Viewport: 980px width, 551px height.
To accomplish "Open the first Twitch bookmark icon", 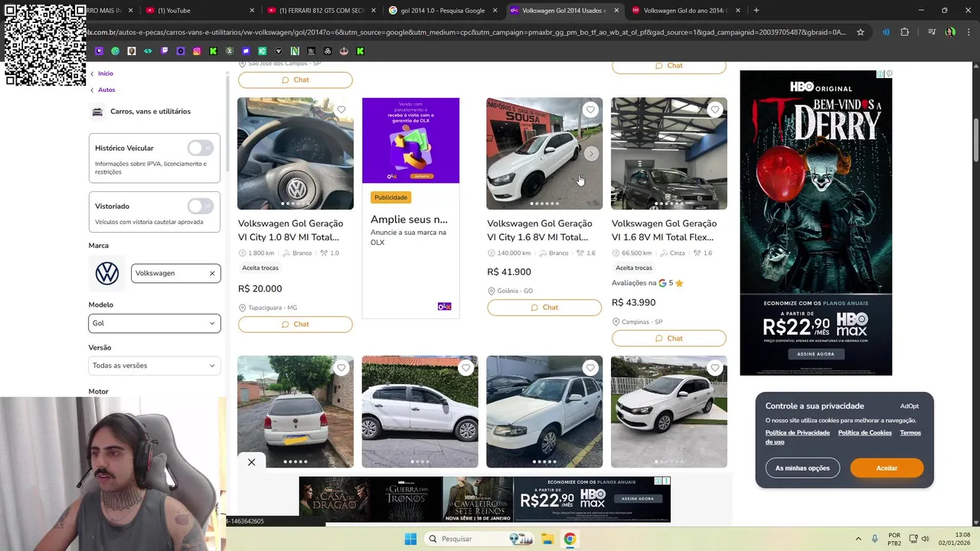I will pyautogui.click(x=99, y=51).
